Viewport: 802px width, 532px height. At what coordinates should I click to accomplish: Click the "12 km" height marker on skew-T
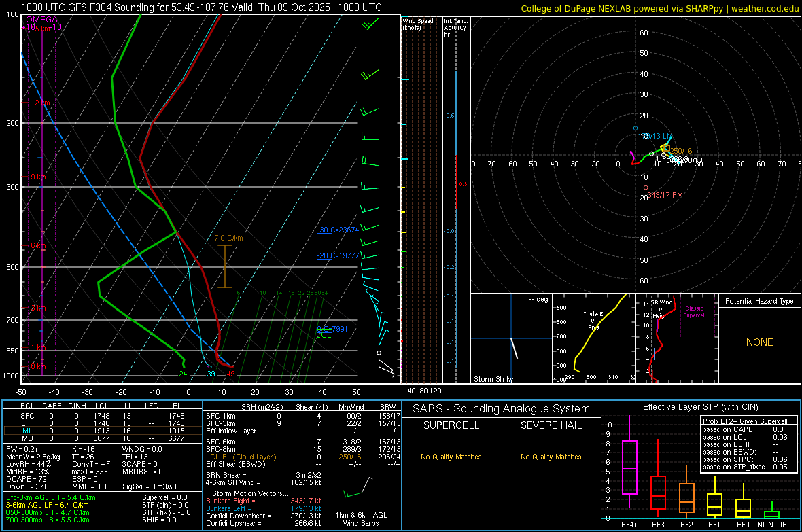[x=40, y=103]
